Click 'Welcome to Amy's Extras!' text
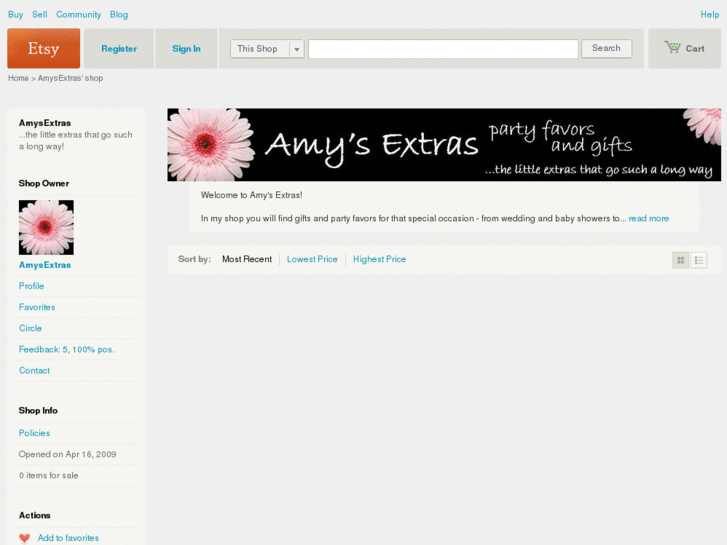Image resolution: width=727 pixels, height=545 pixels. tap(251, 195)
